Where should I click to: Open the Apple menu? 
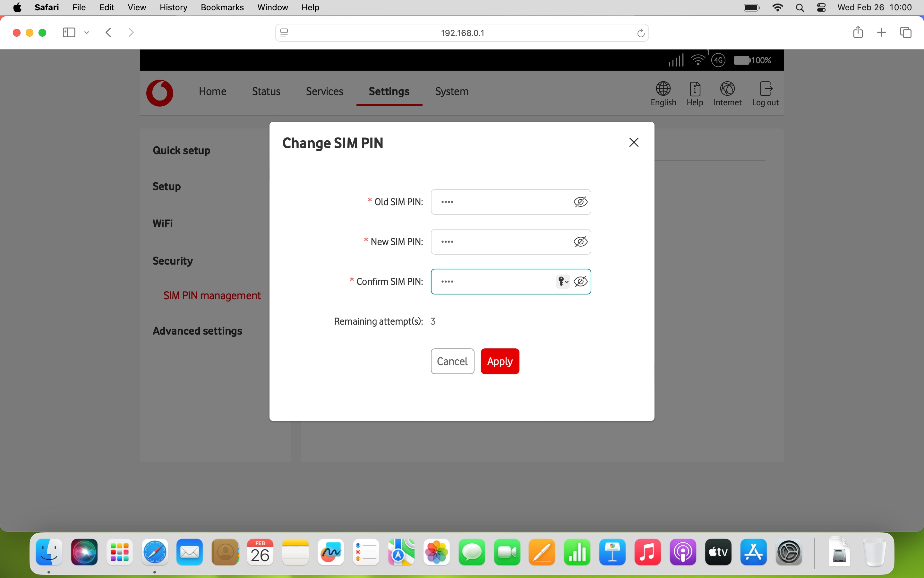[x=17, y=7]
